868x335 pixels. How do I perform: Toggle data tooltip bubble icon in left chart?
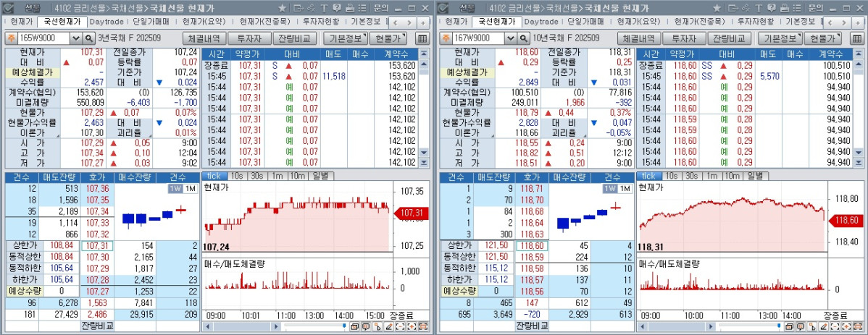click(366, 327)
